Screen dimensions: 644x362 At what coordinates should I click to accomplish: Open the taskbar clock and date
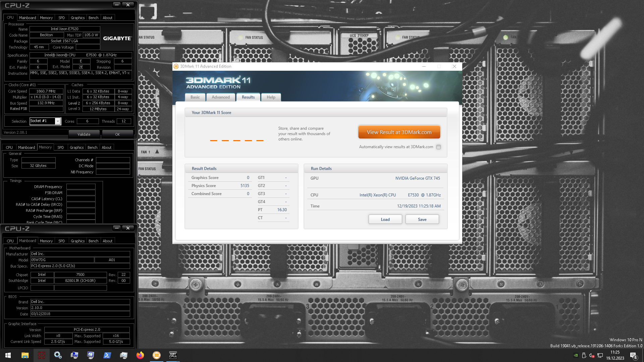click(x=615, y=355)
